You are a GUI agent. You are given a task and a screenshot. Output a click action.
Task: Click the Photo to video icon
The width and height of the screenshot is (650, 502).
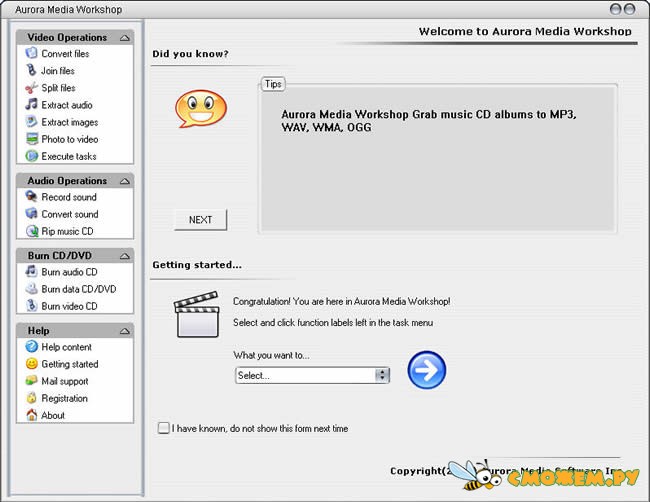click(32, 139)
